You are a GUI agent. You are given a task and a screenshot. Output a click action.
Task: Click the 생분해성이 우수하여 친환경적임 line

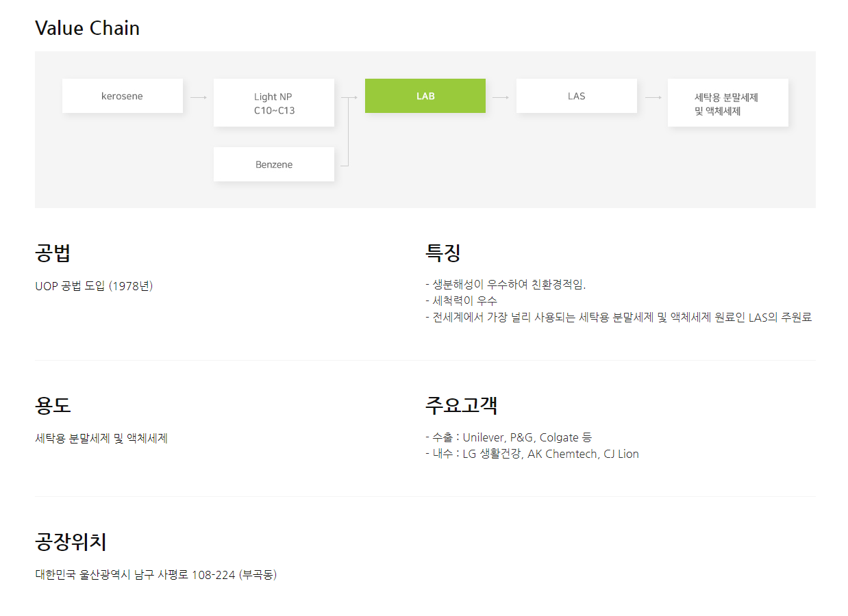pyautogui.click(x=508, y=285)
